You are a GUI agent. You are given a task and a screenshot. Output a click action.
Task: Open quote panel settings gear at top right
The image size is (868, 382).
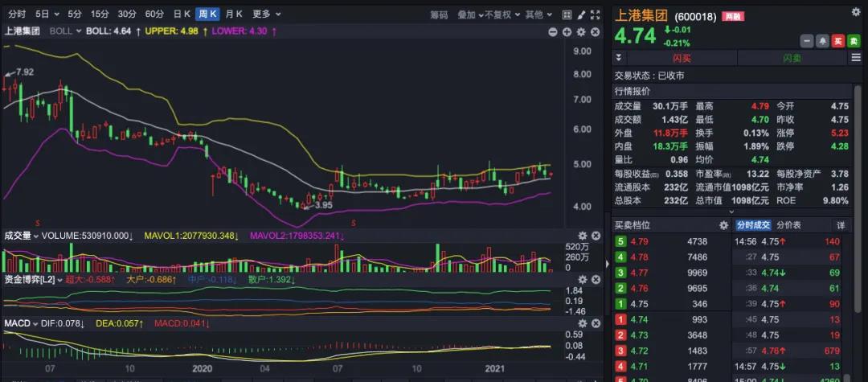[x=856, y=11]
